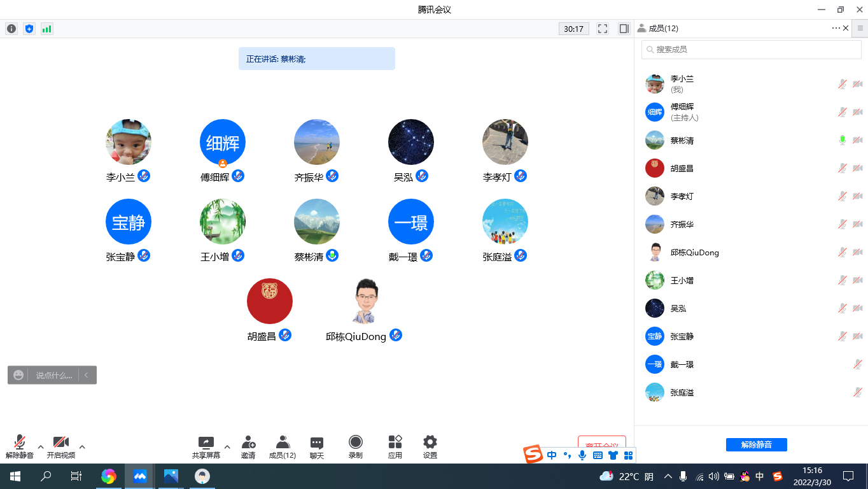The image size is (868, 489).
Task: Click the 正在讲话: 蔡彬清 speaking banner
Action: pos(317,59)
